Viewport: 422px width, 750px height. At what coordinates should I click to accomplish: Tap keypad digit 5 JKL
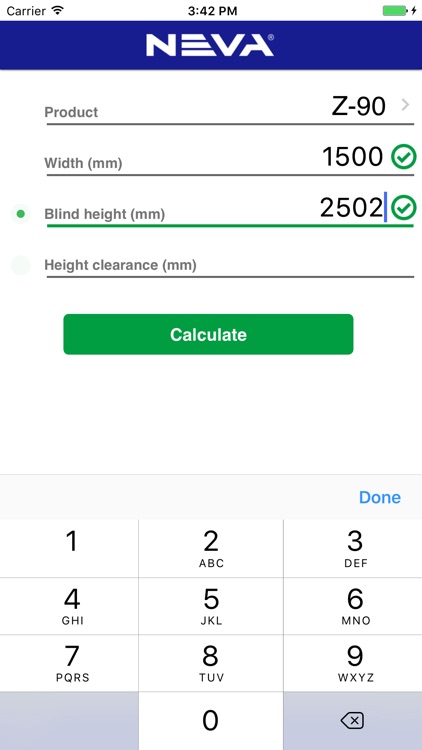(x=211, y=606)
